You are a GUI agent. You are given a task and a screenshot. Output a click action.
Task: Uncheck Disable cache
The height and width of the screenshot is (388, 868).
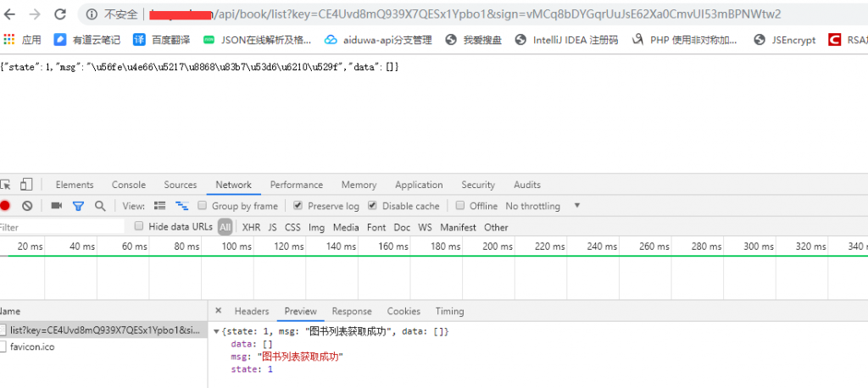pyautogui.click(x=372, y=206)
